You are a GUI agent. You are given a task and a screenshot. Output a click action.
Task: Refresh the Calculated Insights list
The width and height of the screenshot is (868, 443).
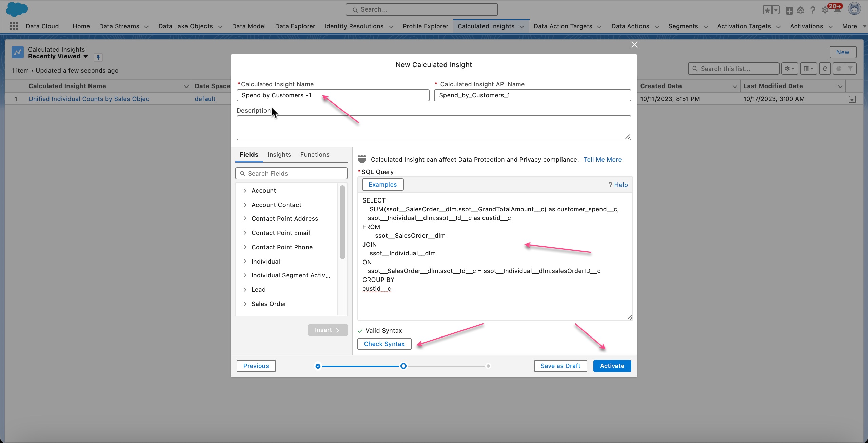click(825, 69)
